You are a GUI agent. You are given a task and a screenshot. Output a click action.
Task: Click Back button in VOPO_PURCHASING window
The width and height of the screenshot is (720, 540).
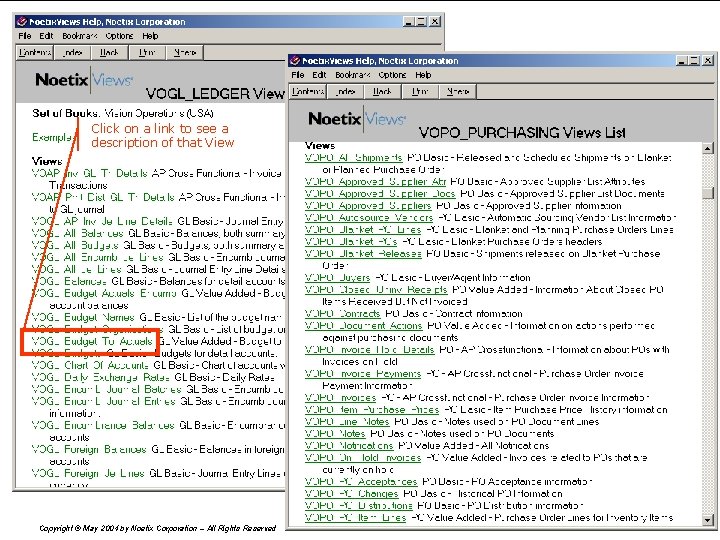382,91
